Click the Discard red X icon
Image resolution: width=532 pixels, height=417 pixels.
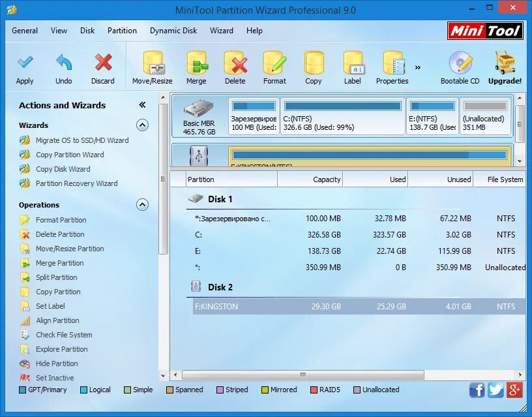point(103,62)
